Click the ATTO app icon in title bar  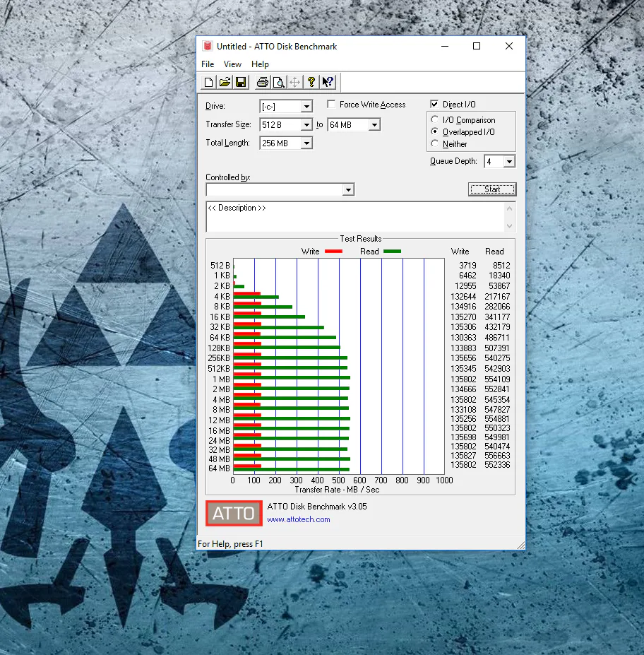click(x=207, y=46)
